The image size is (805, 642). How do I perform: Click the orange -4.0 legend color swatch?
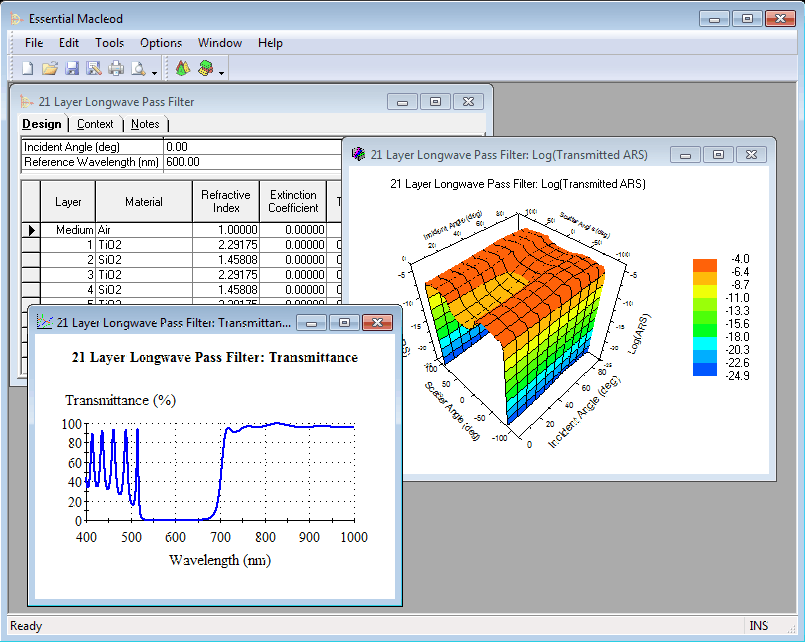coord(705,264)
